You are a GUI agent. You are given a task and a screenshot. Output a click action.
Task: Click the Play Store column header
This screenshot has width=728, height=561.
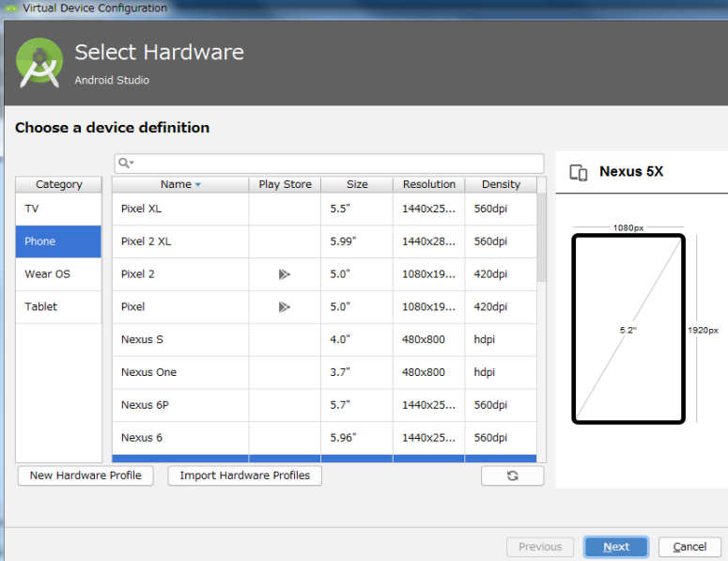[285, 184]
